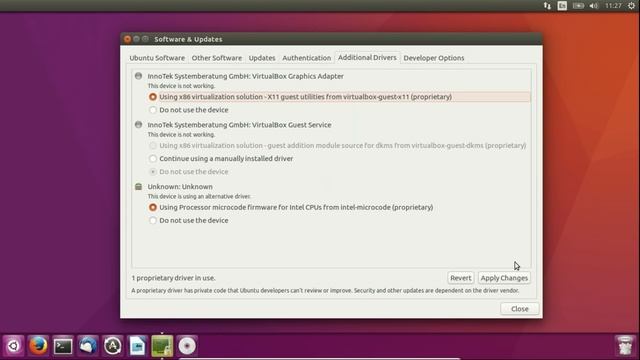Viewport: 640px width, 360px height.
Task: Click the disc icon in the dock
Action: pyautogui.click(x=187, y=346)
